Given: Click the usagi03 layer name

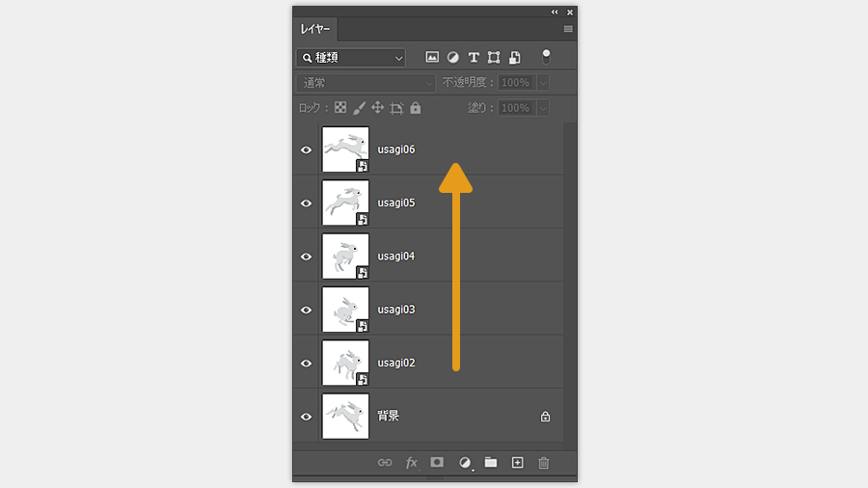Looking at the screenshot, I should 395,310.
